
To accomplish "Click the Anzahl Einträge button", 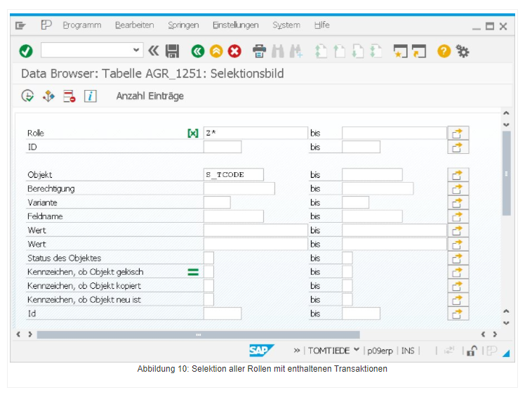I will pos(149,96).
